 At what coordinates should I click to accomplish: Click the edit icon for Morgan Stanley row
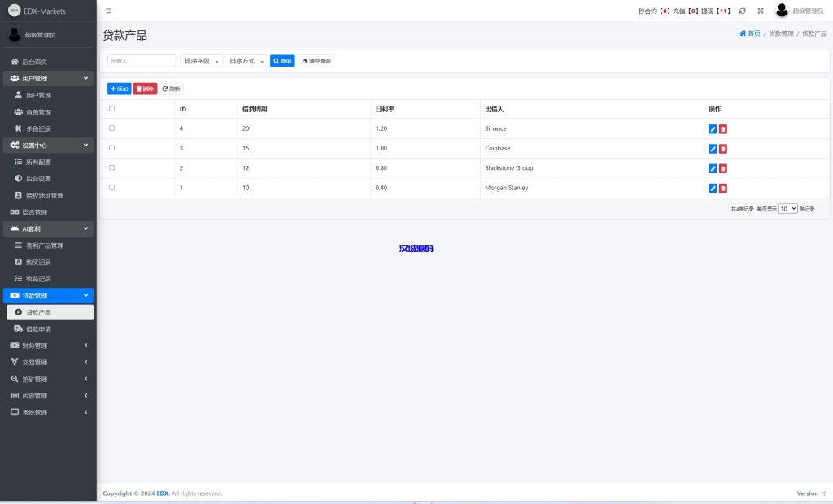tap(713, 188)
